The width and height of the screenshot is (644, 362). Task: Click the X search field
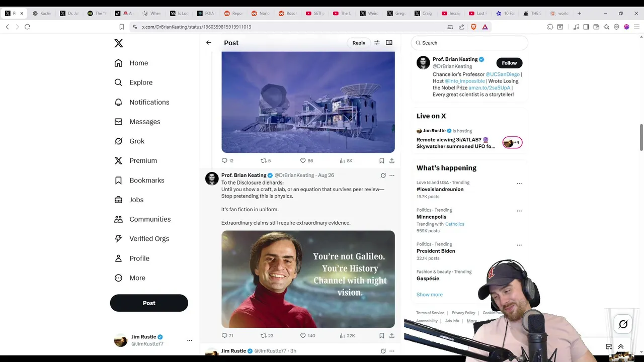tap(469, 43)
